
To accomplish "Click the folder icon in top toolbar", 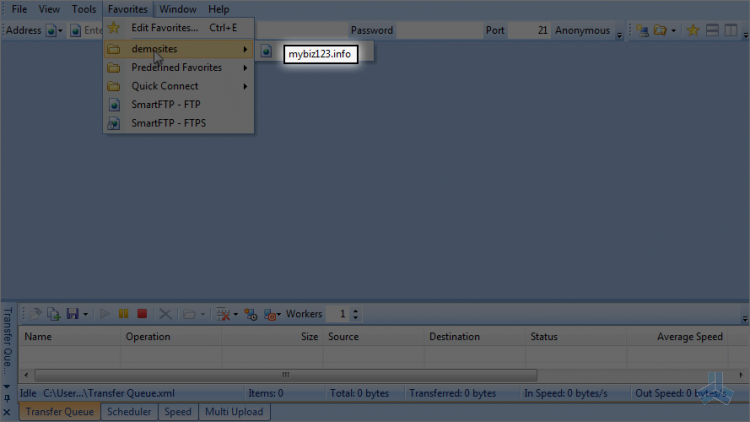I will [x=661, y=31].
